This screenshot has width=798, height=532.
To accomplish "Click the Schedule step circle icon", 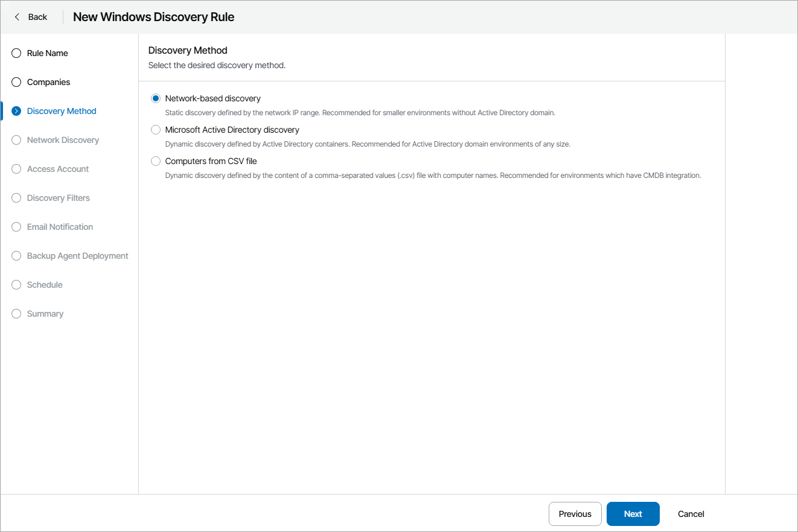I will point(16,285).
